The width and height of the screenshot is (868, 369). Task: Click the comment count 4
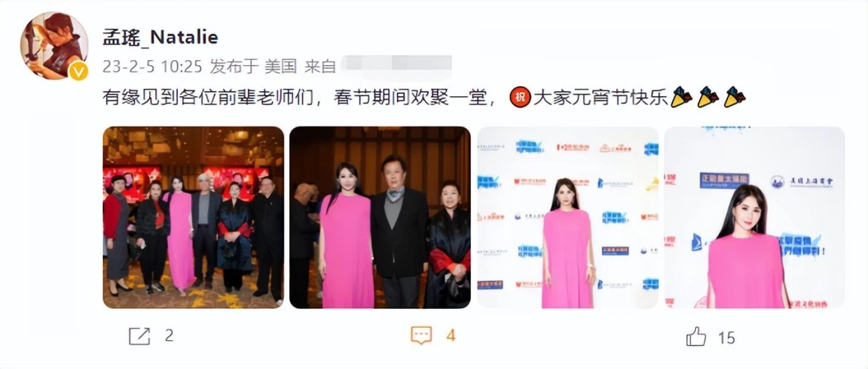point(451,336)
